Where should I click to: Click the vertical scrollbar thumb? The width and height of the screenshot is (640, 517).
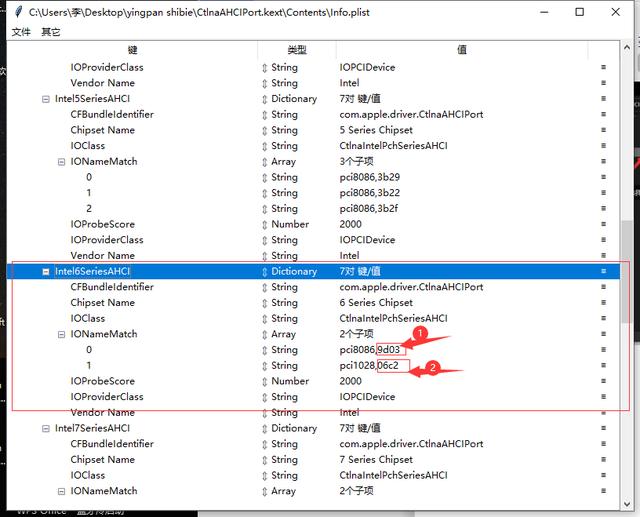pyautogui.click(x=627, y=272)
